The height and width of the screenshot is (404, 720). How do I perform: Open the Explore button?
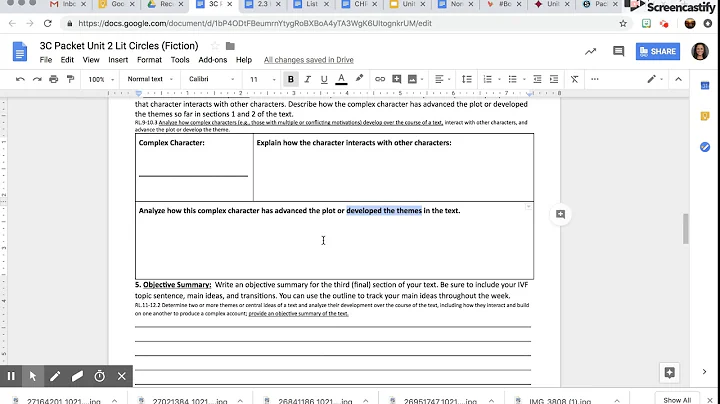pos(669,373)
